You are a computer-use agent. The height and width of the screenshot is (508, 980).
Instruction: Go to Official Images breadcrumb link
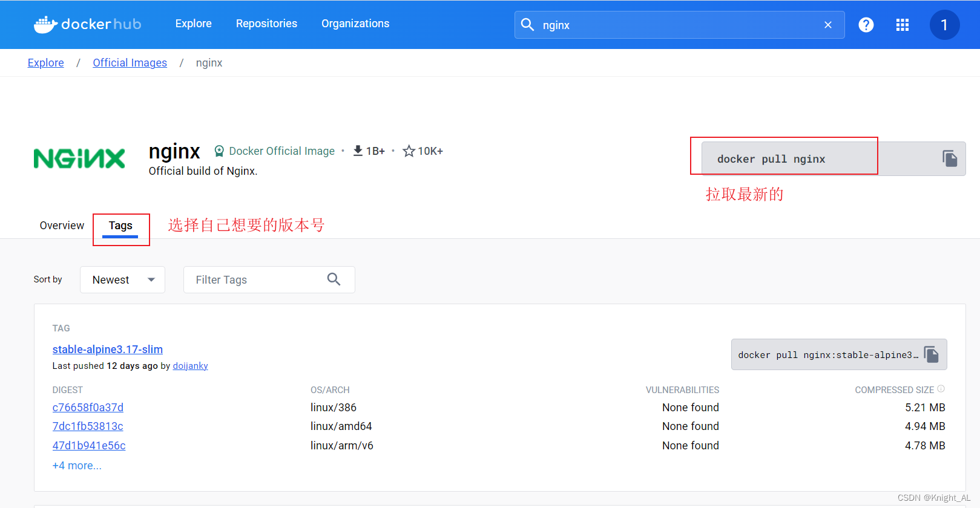point(130,63)
